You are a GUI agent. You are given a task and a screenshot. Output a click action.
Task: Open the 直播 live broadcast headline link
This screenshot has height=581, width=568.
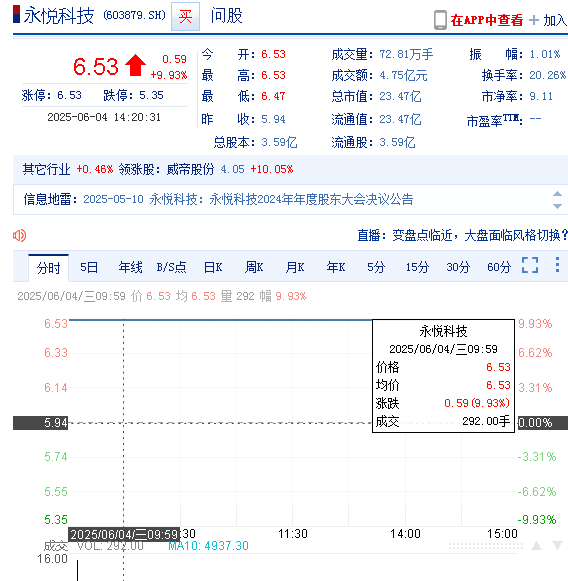pyautogui.click(x=462, y=235)
